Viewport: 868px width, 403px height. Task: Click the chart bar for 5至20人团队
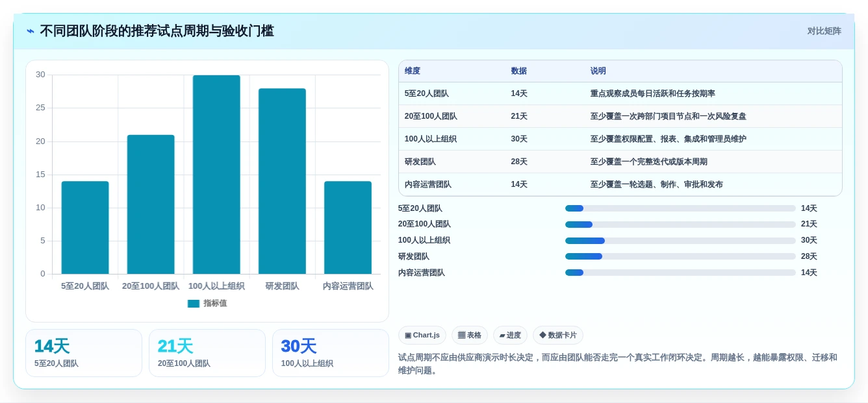(85, 227)
